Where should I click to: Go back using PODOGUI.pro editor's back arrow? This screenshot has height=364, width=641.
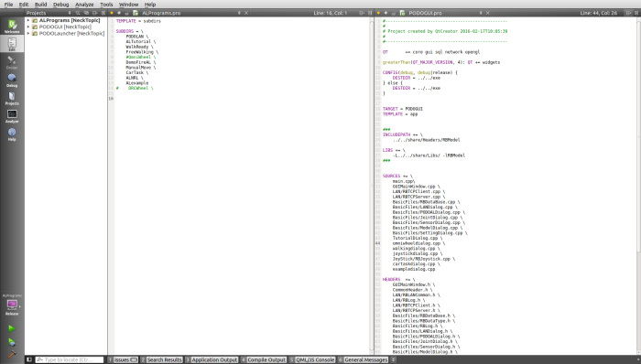[x=378, y=13]
